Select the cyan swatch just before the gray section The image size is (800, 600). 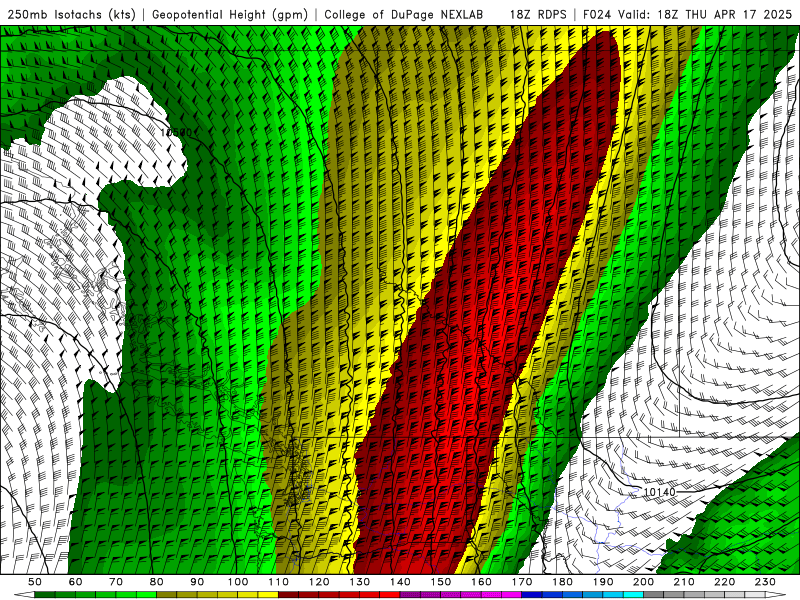[633, 595]
